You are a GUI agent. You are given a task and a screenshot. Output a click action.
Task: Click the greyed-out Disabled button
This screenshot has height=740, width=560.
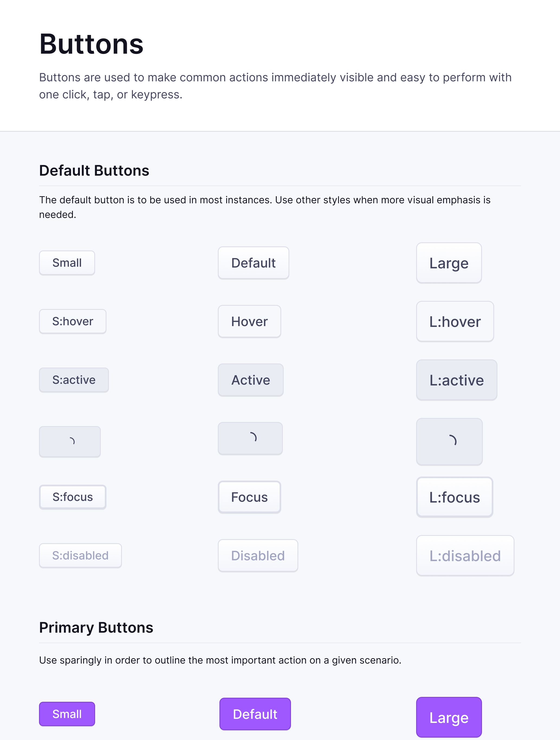(x=258, y=556)
